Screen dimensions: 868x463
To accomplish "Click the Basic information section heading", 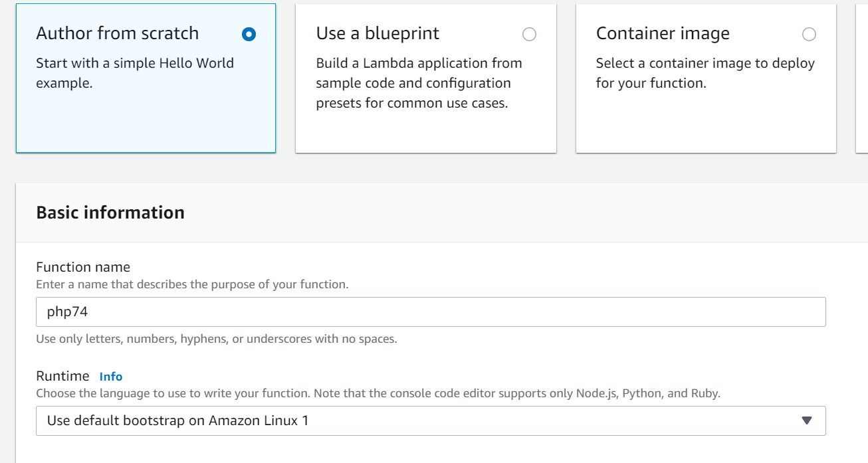I will tap(110, 213).
